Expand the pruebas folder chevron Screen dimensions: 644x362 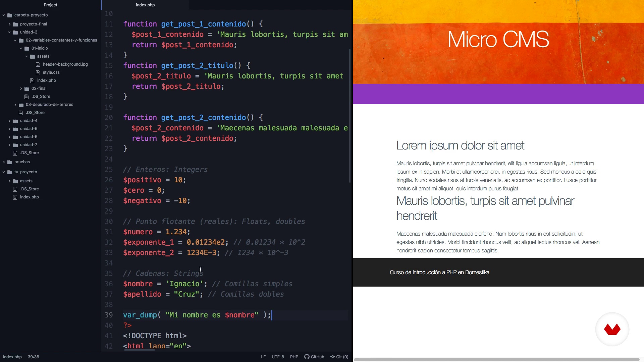coord(4,162)
